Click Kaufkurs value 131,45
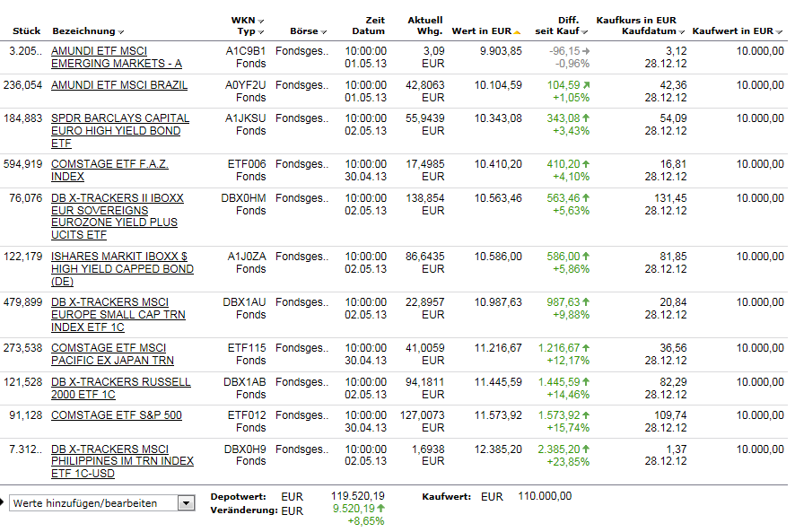 click(x=670, y=198)
